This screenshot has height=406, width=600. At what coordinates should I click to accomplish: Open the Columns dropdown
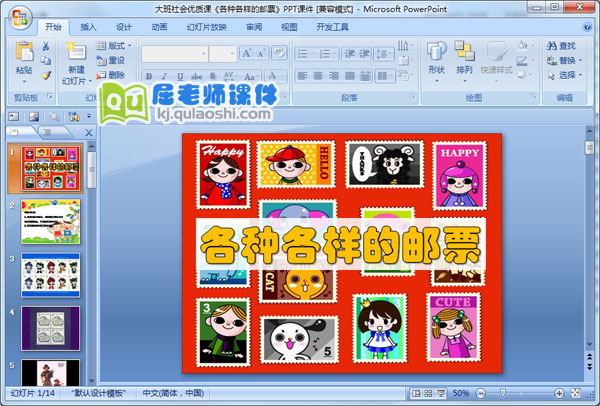coord(385,76)
